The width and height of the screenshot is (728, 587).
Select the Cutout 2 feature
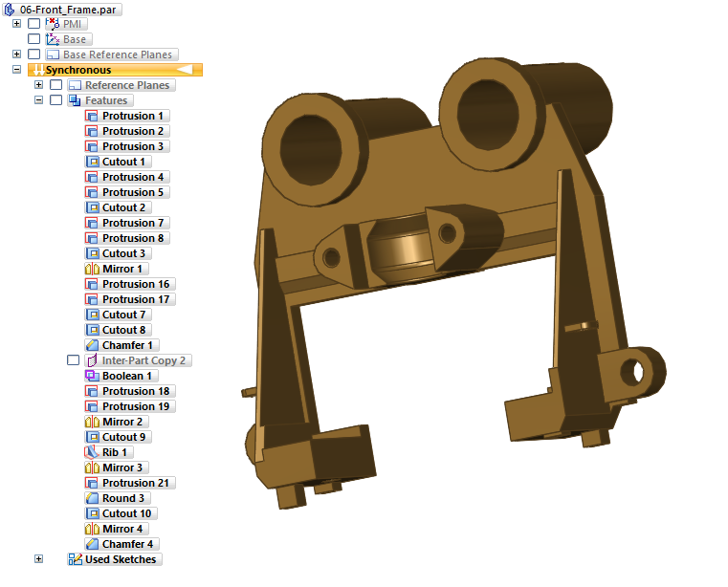click(x=118, y=207)
